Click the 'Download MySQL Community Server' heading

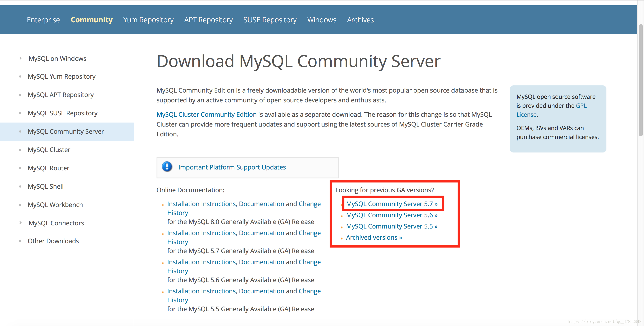pos(299,61)
